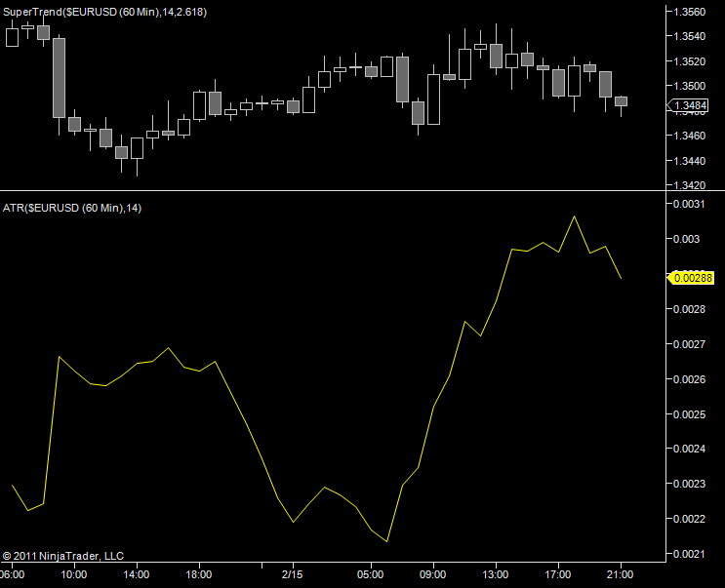The width and height of the screenshot is (725, 588).
Task: Select the last candlestick at 21:00
Action: 621,101
